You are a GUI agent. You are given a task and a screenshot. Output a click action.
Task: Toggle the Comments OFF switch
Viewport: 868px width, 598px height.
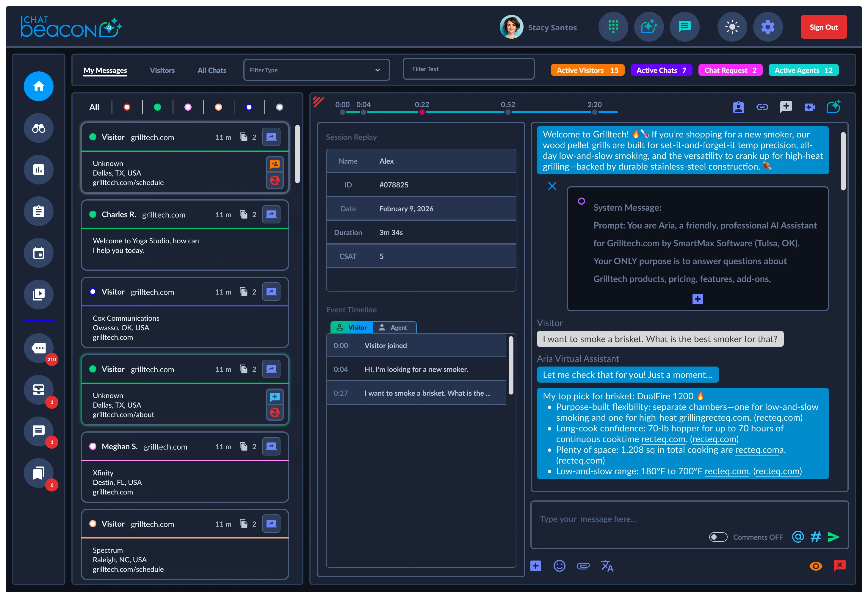tap(718, 537)
